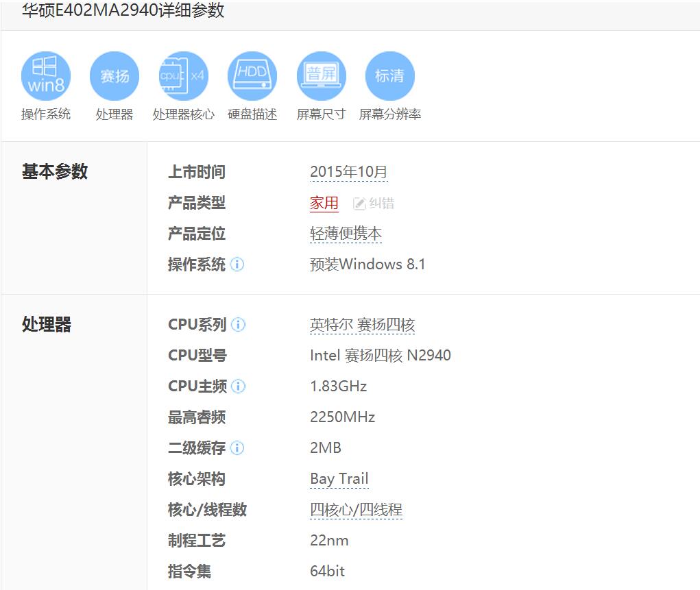This screenshot has width=700, height=590.
Task: Click the cpu x4 processor core icon
Action: [x=184, y=76]
